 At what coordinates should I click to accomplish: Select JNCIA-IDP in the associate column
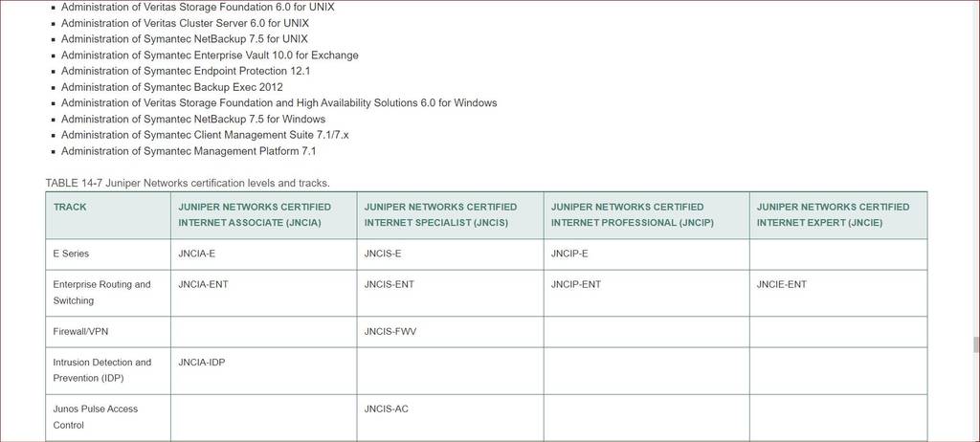click(x=201, y=362)
